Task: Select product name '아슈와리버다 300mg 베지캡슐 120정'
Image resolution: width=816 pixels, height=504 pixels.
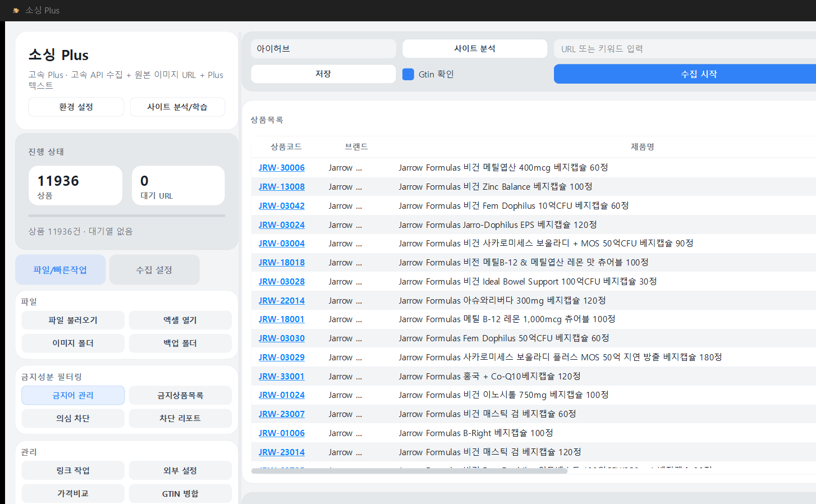Action: coord(534,301)
